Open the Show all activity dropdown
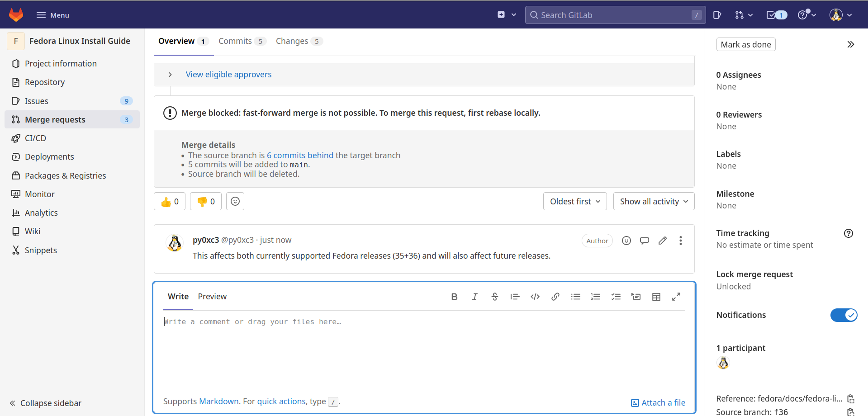 [x=654, y=202]
